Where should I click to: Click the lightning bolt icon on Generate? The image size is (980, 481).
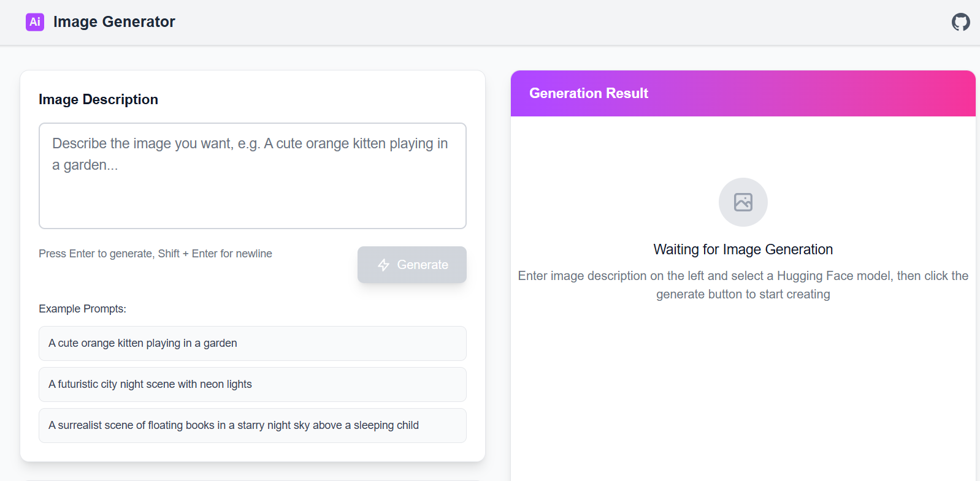pyautogui.click(x=384, y=265)
